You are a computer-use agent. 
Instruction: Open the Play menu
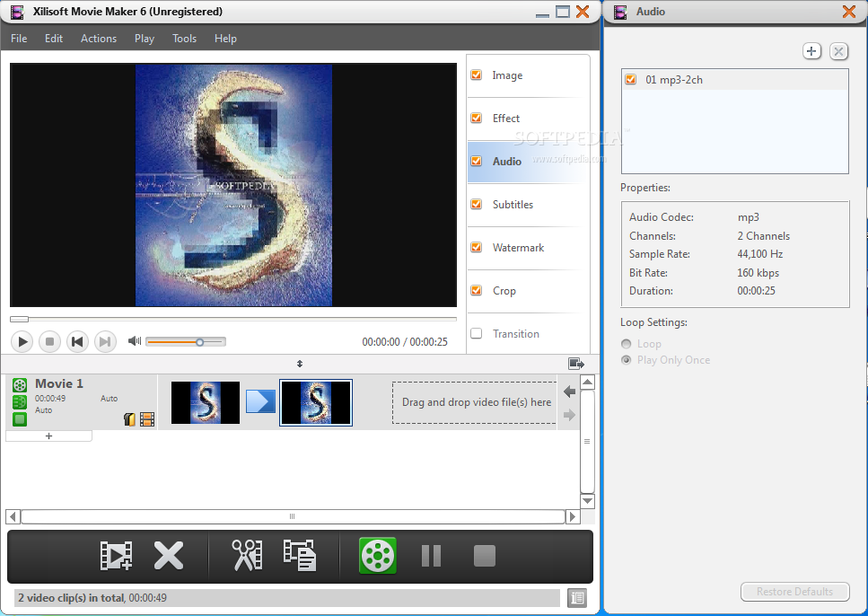click(x=144, y=39)
